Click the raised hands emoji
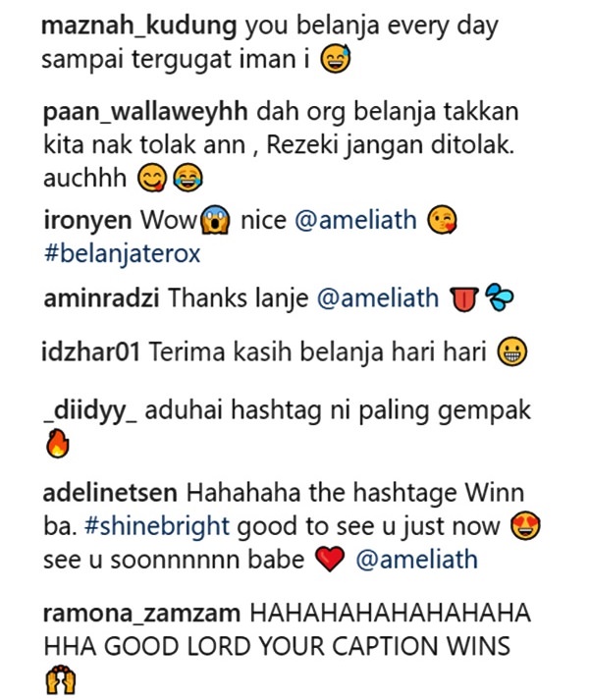The image size is (589, 700). (x=61, y=679)
